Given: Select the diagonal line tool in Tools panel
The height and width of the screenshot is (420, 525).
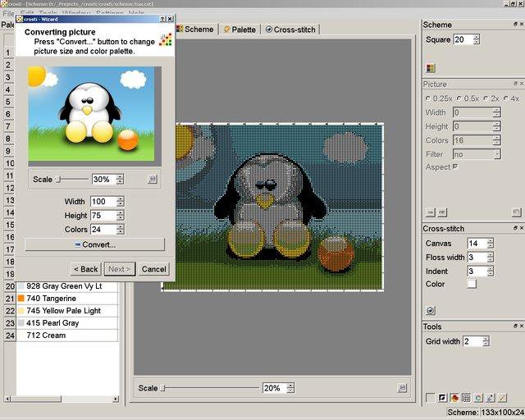Looking at the screenshot, I should [x=502, y=398].
